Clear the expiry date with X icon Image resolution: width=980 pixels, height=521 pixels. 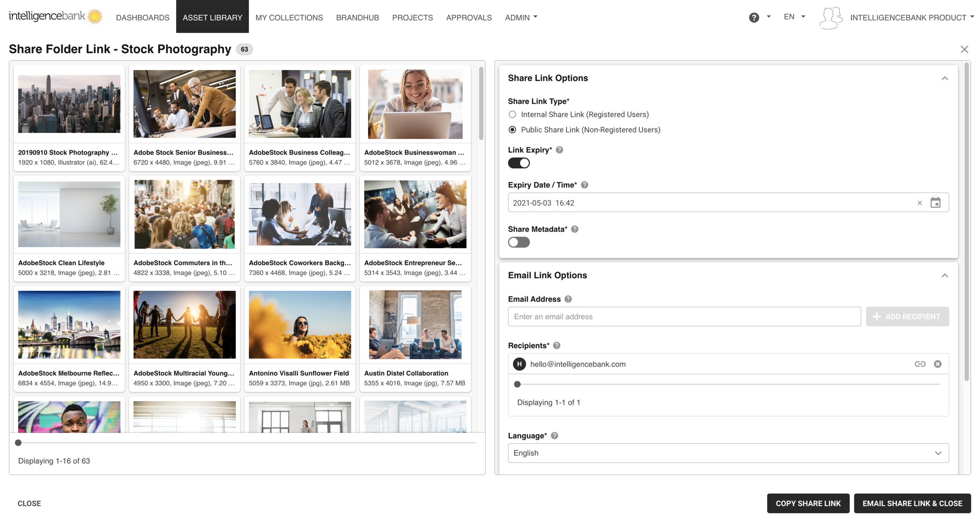(919, 203)
